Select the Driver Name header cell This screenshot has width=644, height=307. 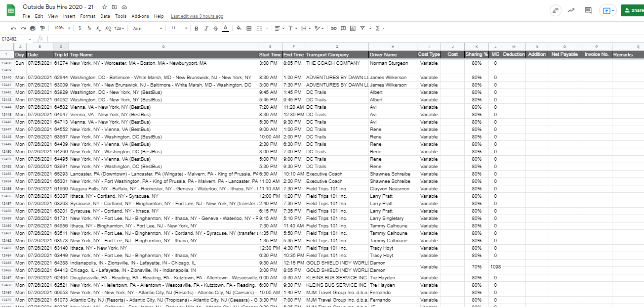[x=393, y=54]
